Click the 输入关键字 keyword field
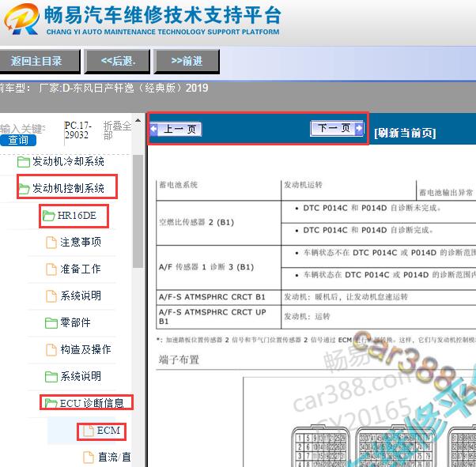Viewport: 476px width, 467px height. coord(23,129)
